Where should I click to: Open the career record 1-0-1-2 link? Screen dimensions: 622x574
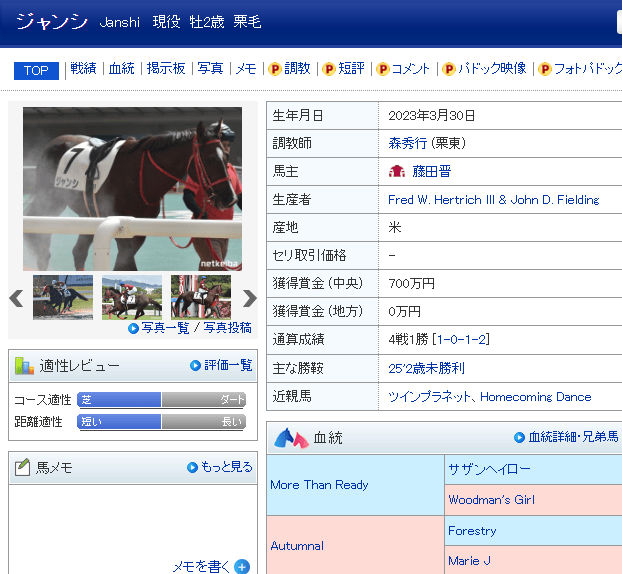[461, 340]
